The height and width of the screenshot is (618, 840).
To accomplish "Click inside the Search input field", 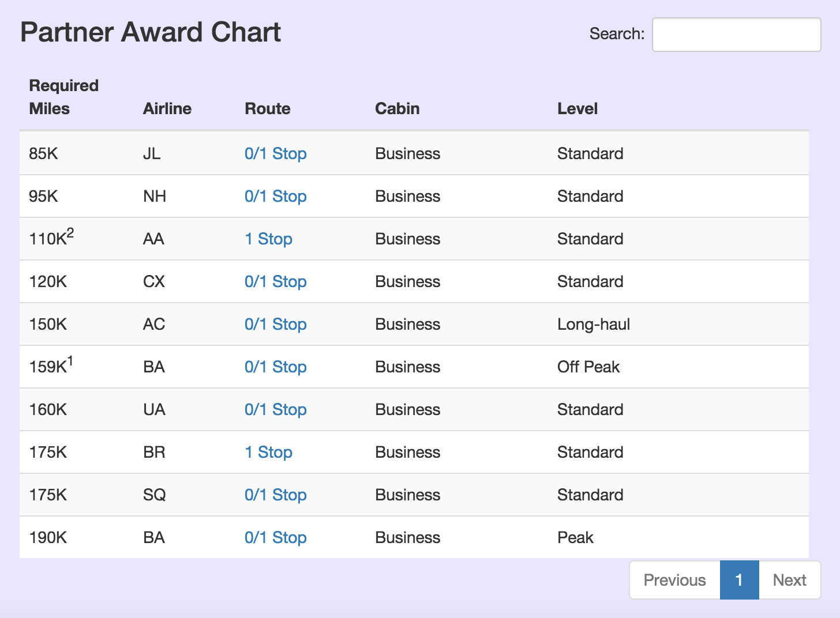I will pyautogui.click(x=736, y=34).
